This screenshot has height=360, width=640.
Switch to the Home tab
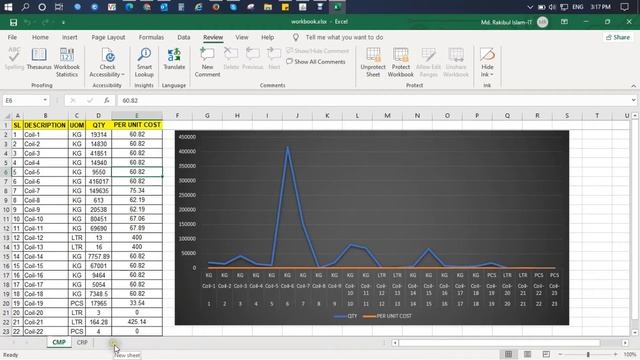tap(40, 37)
